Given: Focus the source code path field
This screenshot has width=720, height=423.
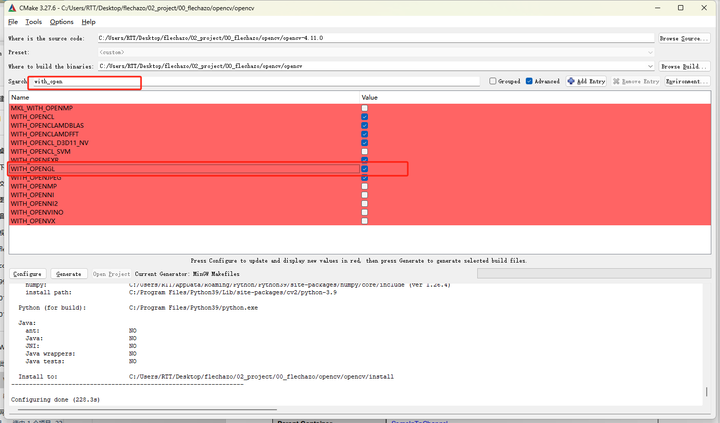Looking at the screenshot, I should (376, 38).
